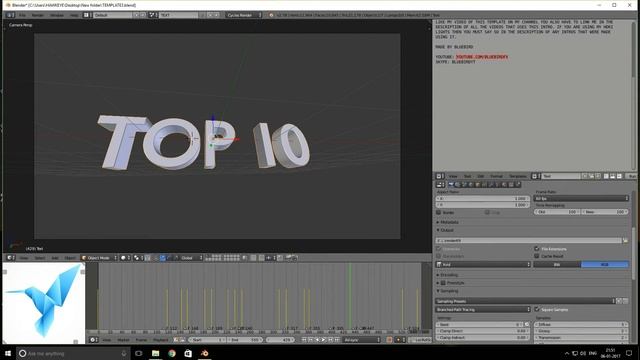The width and height of the screenshot is (640, 360).
Task: Click the Aspect Ratio X value field
Action: point(483,198)
